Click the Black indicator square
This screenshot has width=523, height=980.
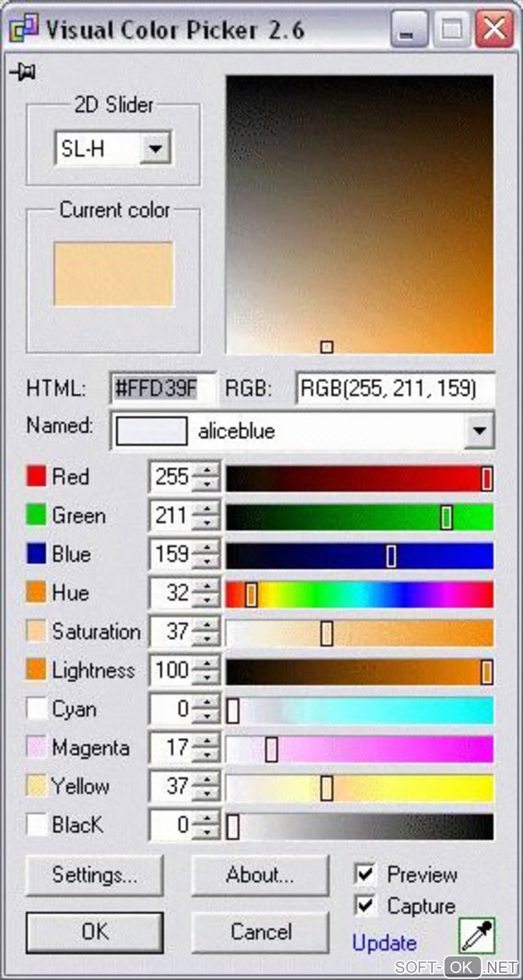tap(36, 825)
